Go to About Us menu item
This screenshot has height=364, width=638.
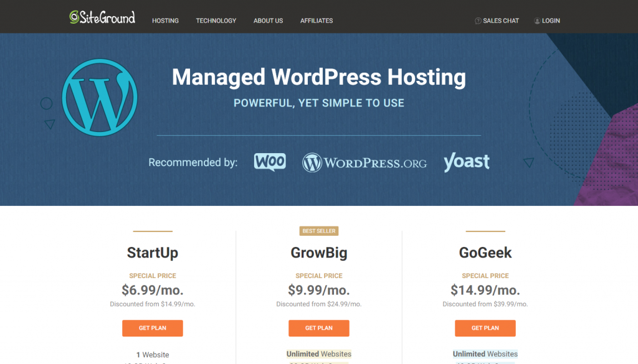pyautogui.click(x=268, y=21)
